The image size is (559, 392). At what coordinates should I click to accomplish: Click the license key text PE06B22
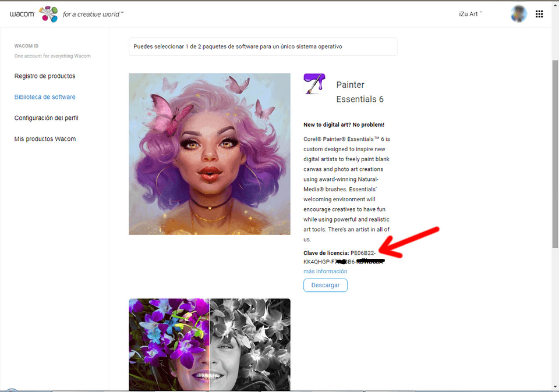364,253
